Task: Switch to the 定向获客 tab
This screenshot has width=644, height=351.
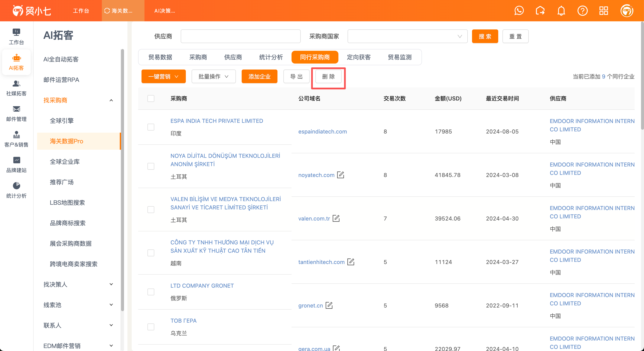Action: tap(359, 57)
